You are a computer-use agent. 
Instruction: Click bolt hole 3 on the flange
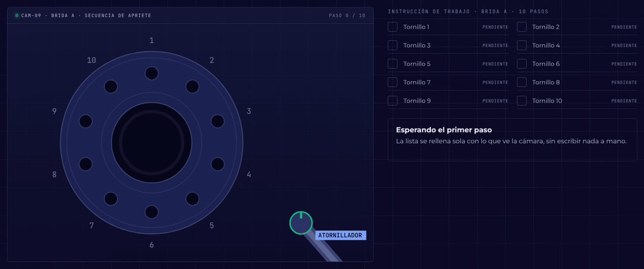point(217,122)
